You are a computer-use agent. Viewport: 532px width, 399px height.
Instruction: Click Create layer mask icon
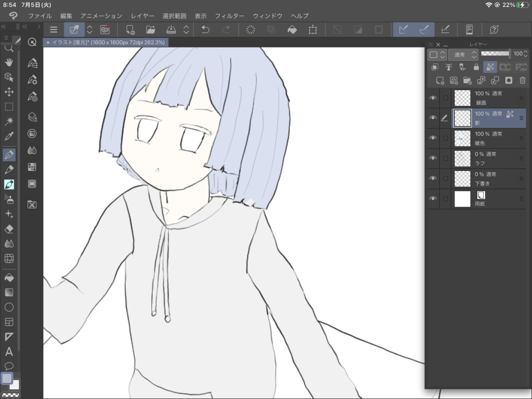point(509,80)
